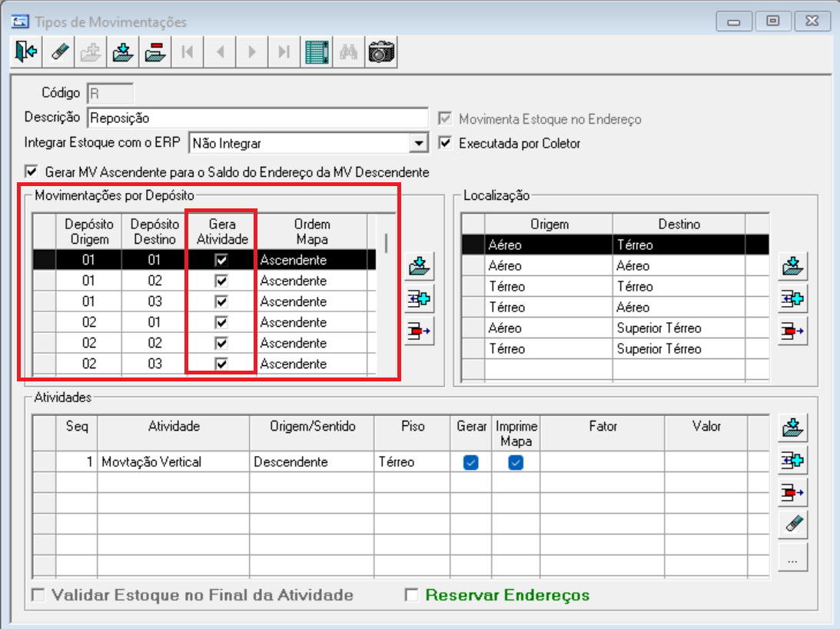Open the green list grid view icon
This screenshot has width=840, height=629.
(317, 52)
